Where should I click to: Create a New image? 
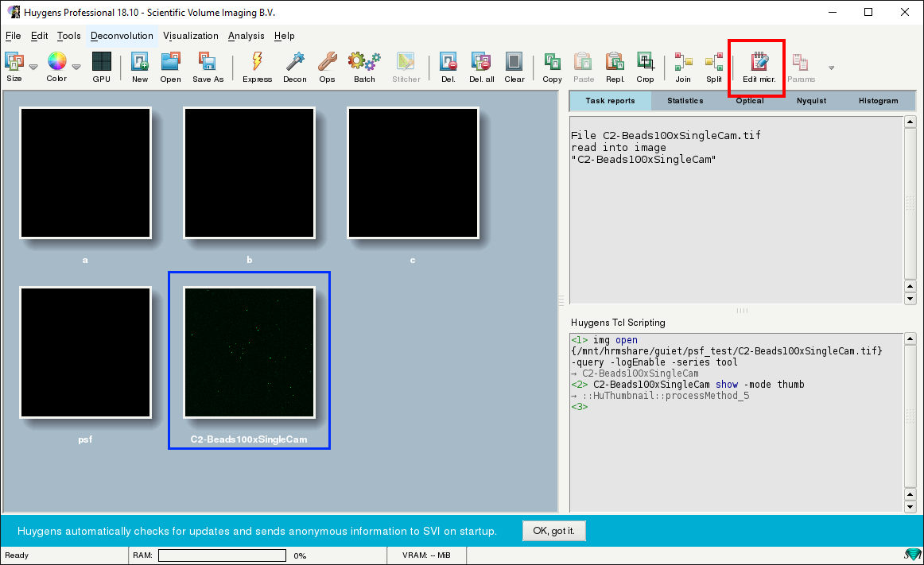point(140,67)
